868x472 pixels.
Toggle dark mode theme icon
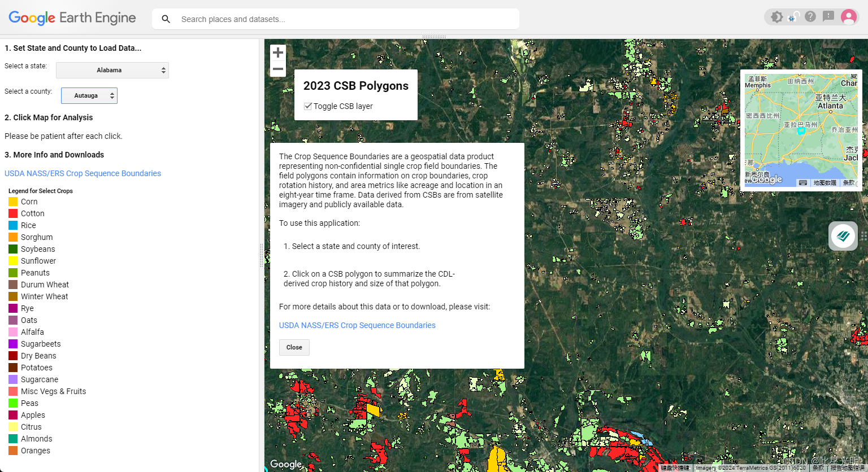[777, 17]
